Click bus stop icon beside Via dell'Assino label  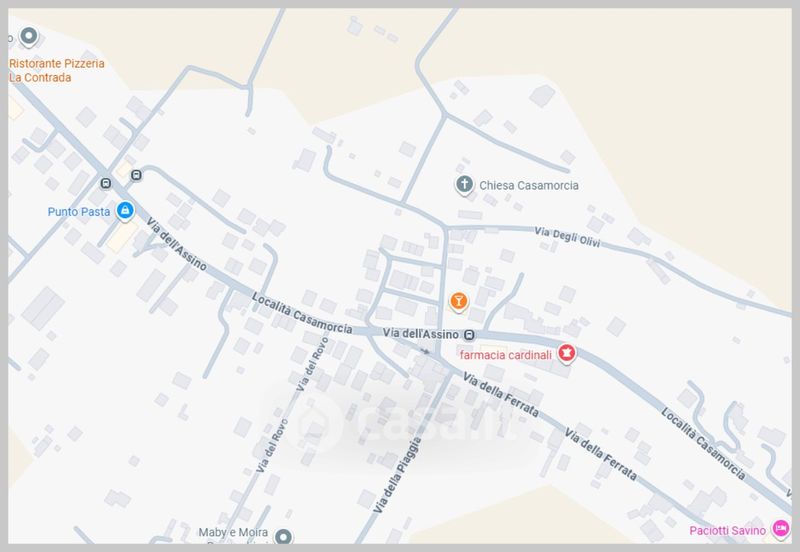[x=469, y=335]
